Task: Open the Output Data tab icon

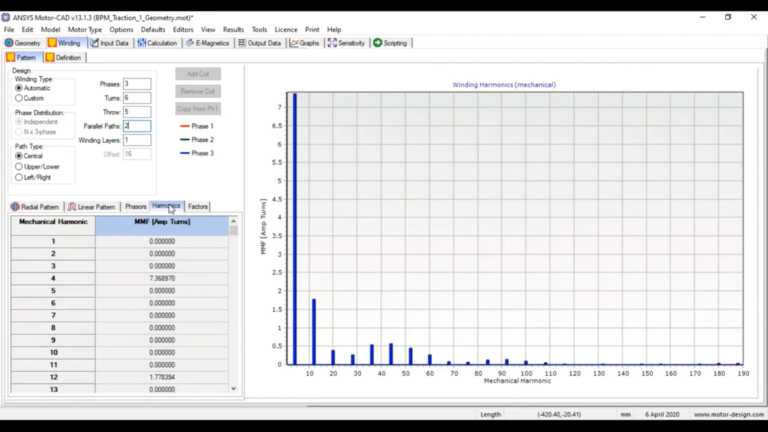Action: 242,43
